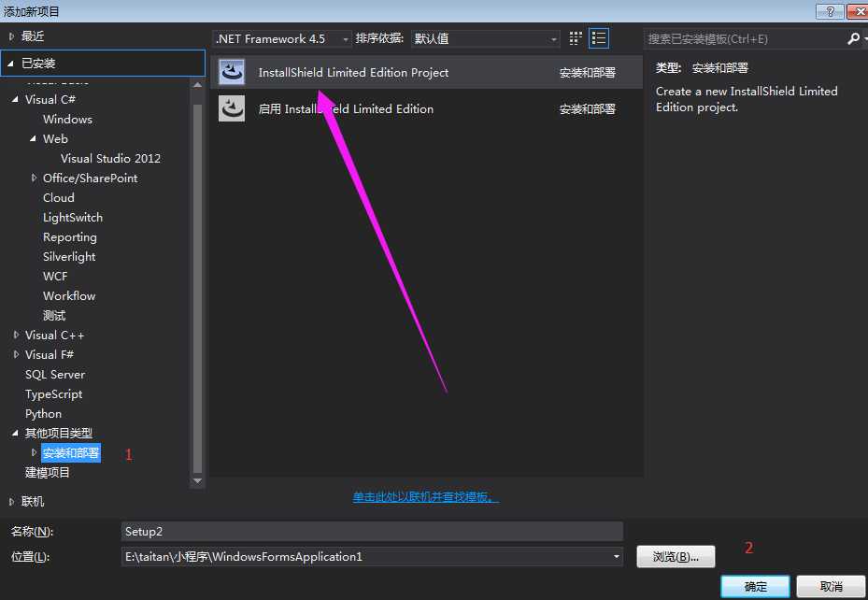Expand the Visual C++ node arrow

click(x=16, y=335)
